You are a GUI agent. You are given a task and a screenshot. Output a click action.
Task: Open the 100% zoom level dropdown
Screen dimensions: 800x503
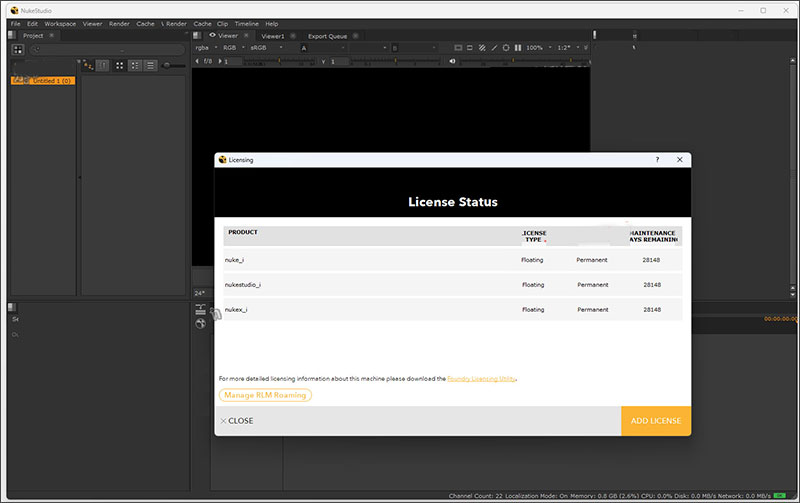tap(538, 47)
